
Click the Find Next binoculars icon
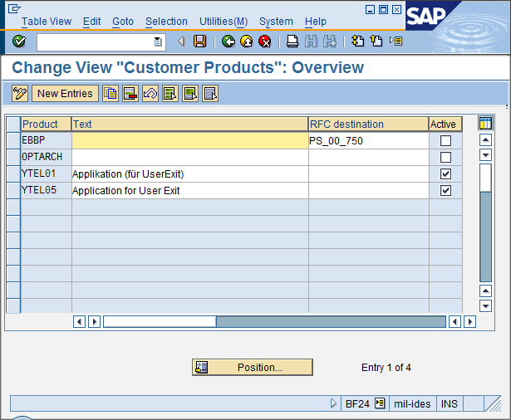click(330, 42)
